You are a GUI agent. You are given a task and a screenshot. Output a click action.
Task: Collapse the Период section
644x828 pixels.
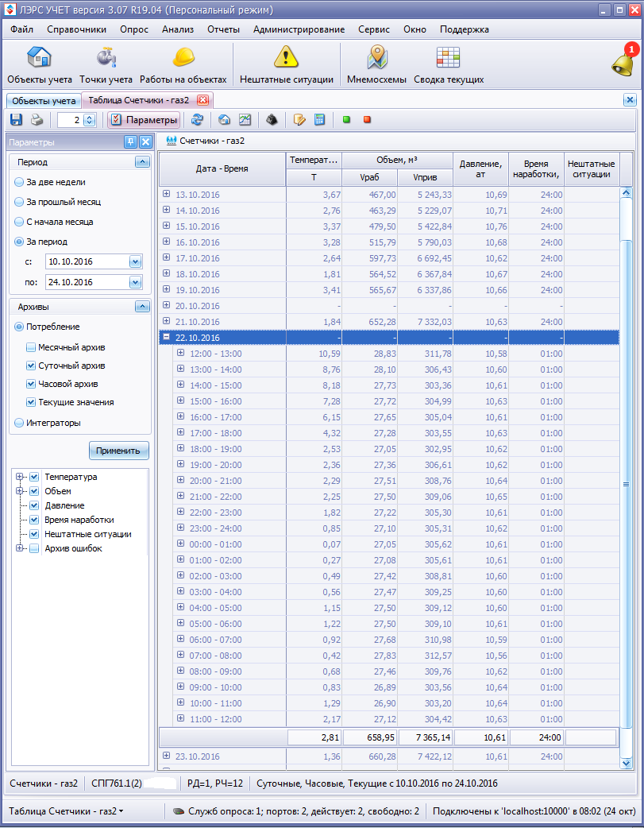(x=142, y=162)
